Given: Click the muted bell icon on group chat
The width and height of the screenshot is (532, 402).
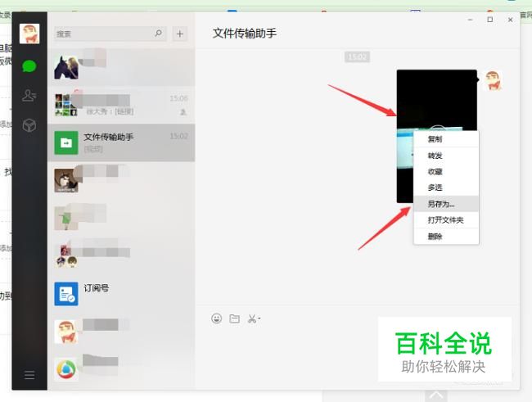Looking at the screenshot, I should coord(183,111).
